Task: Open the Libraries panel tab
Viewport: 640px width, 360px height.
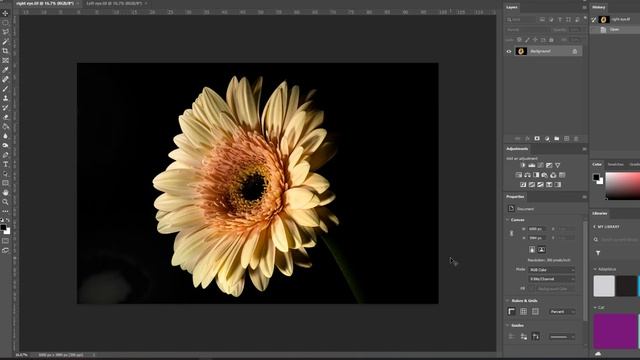Action: pyautogui.click(x=600, y=213)
